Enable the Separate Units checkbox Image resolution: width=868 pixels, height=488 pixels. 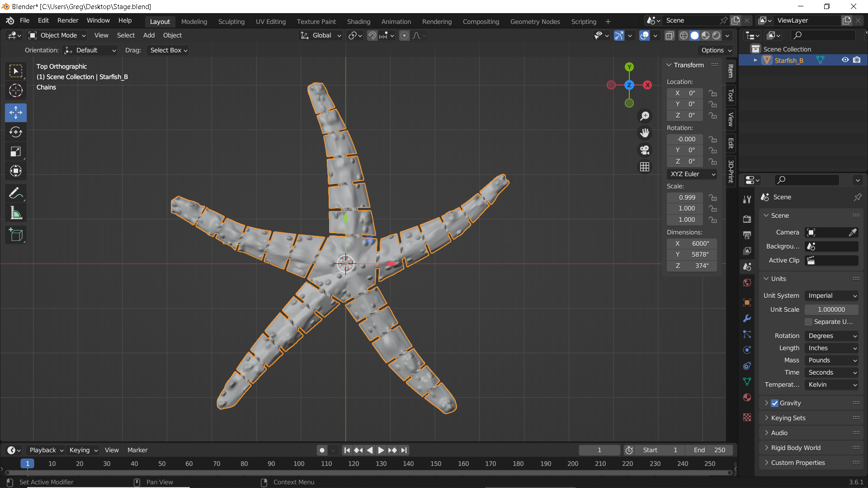point(809,322)
